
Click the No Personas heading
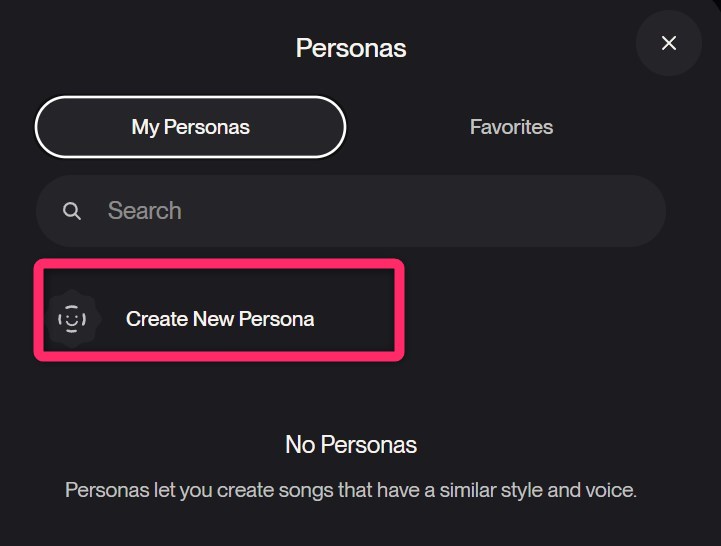[x=351, y=444]
